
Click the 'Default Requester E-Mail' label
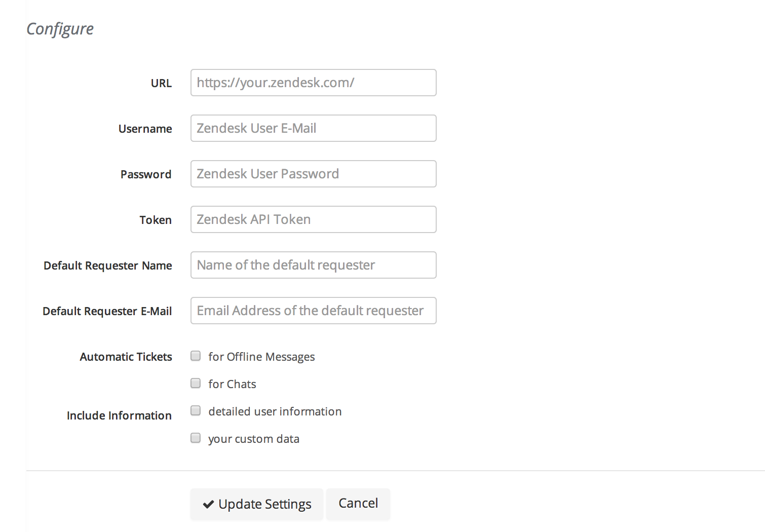pyautogui.click(x=107, y=311)
